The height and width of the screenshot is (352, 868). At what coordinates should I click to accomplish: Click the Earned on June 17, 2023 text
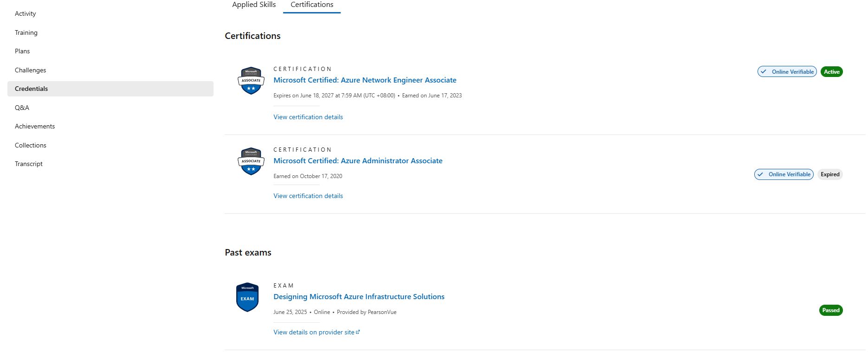click(x=432, y=96)
